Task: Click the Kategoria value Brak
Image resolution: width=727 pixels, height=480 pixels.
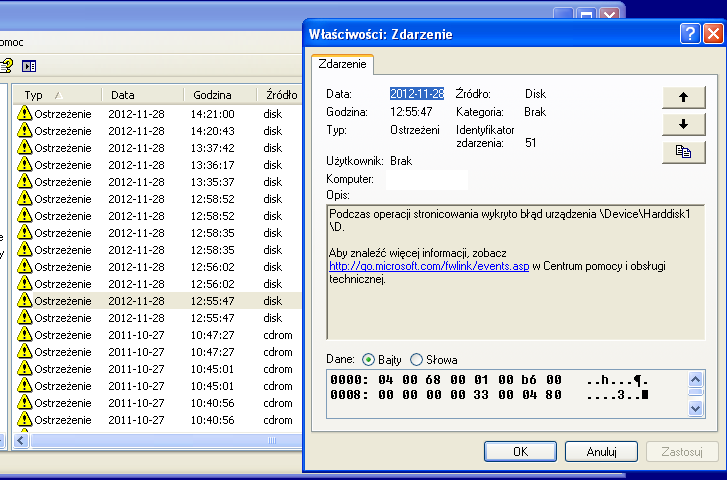Action: pyautogui.click(x=535, y=112)
